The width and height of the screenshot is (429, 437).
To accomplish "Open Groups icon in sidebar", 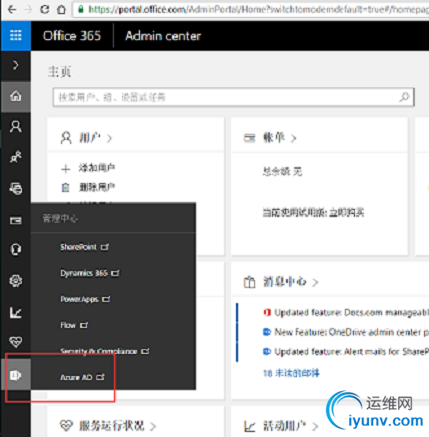I will (x=16, y=157).
